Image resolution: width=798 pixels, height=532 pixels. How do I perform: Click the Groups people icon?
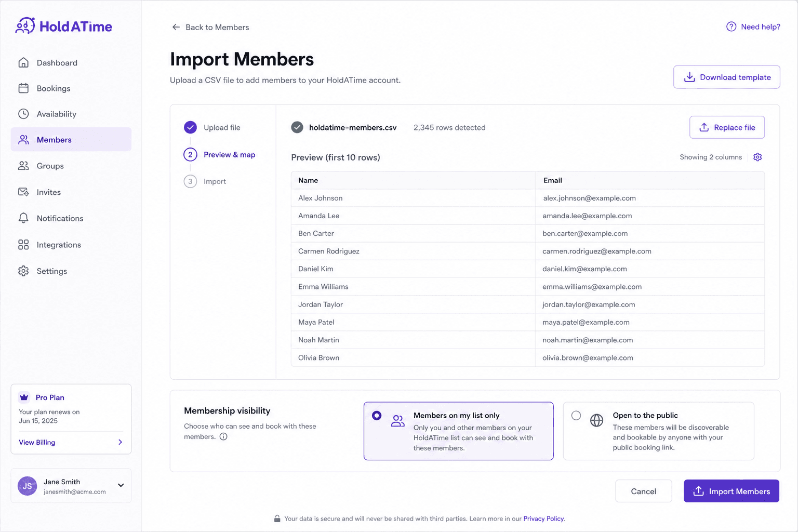[x=23, y=166]
